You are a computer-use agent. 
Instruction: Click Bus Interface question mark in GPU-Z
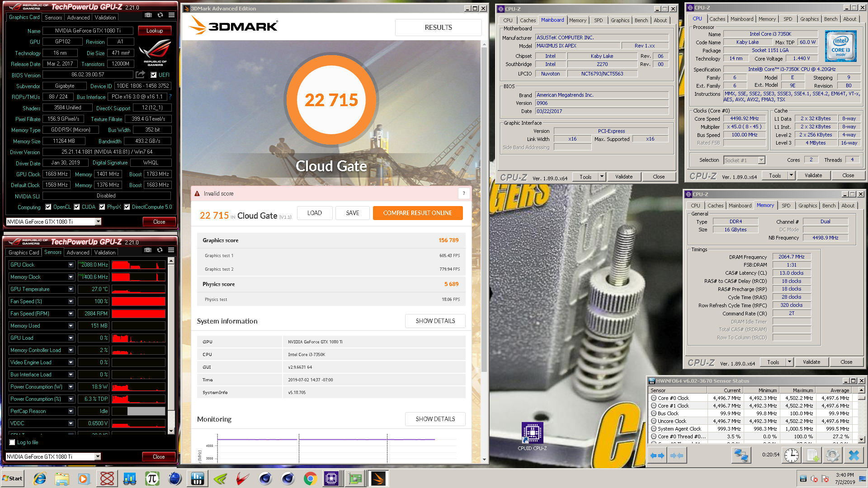(170, 96)
